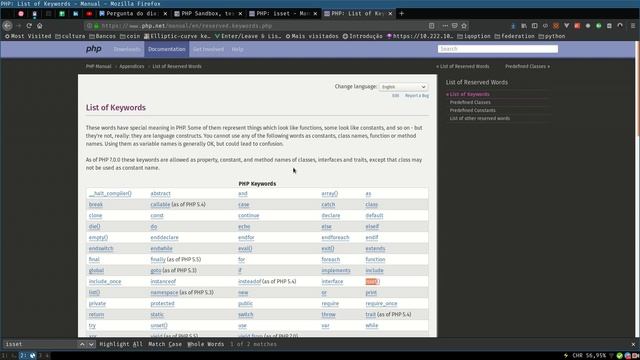The height and width of the screenshot is (360, 640).
Task: Jump to next find match arrow
Action: [91, 344]
